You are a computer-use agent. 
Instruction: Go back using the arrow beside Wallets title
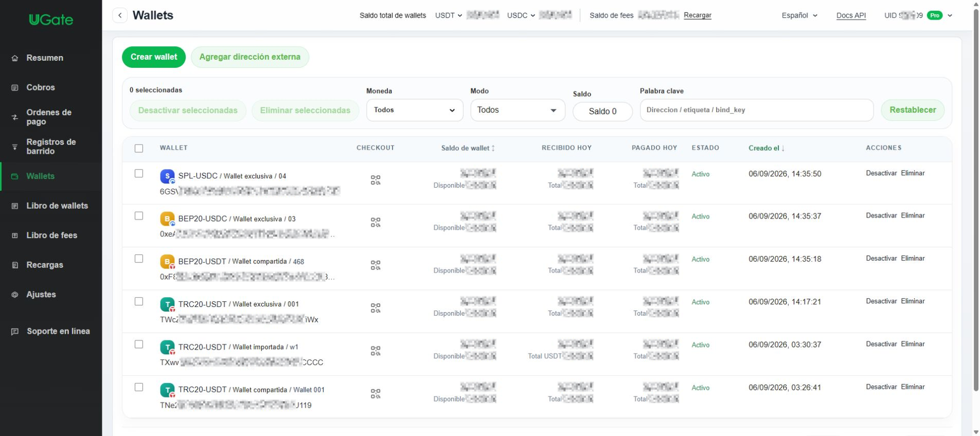120,15
